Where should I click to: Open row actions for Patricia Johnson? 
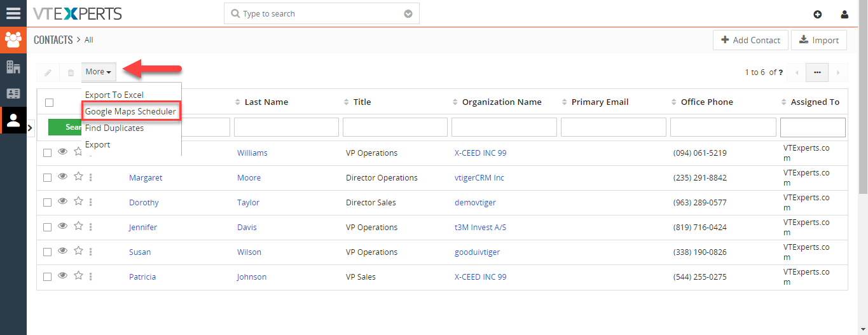(91, 277)
